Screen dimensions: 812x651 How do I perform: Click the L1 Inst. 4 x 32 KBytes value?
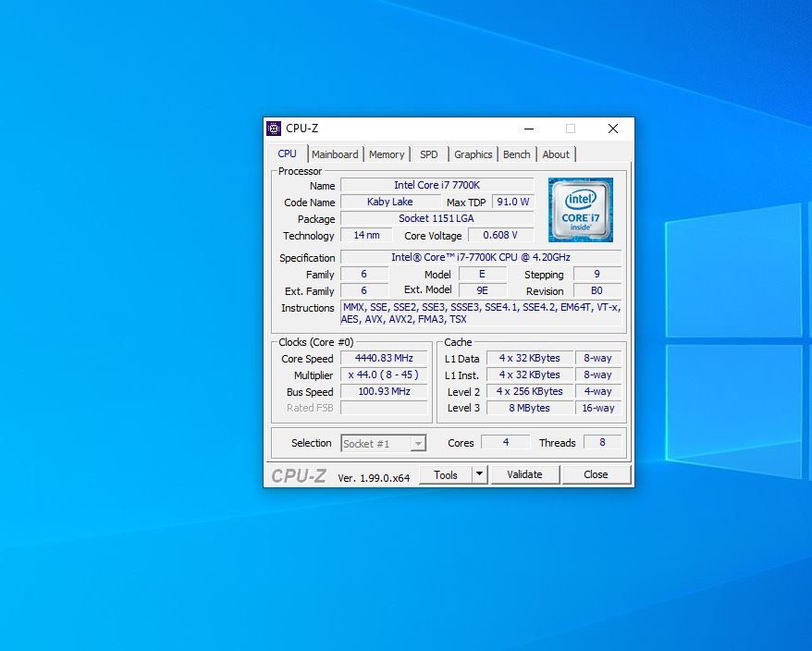(x=530, y=375)
